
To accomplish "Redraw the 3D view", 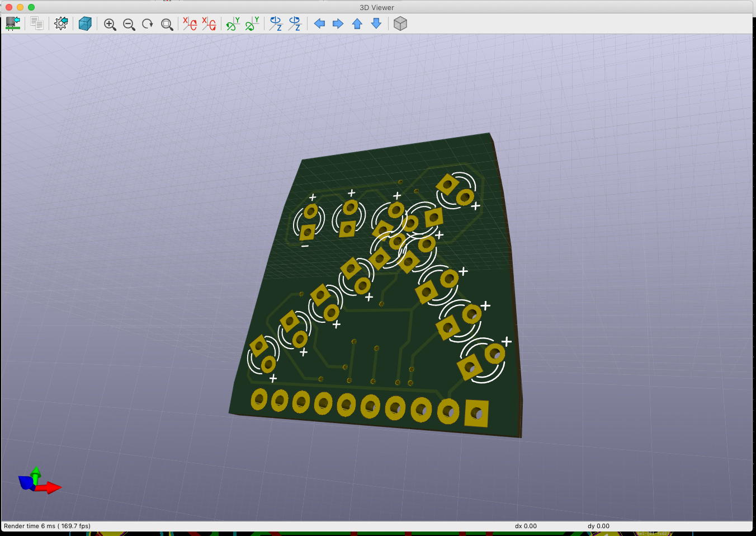I will [x=148, y=24].
